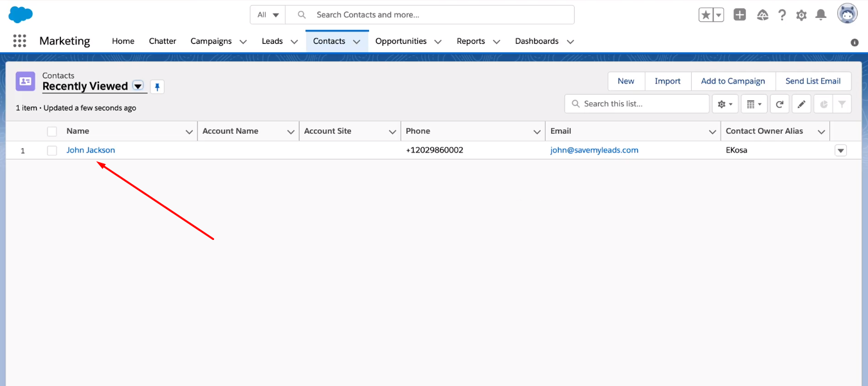Image resolution: width=868 pixels, height=386 pixels.
Task: Focus the global Search Contacts field
Action: tap(429, 15)
